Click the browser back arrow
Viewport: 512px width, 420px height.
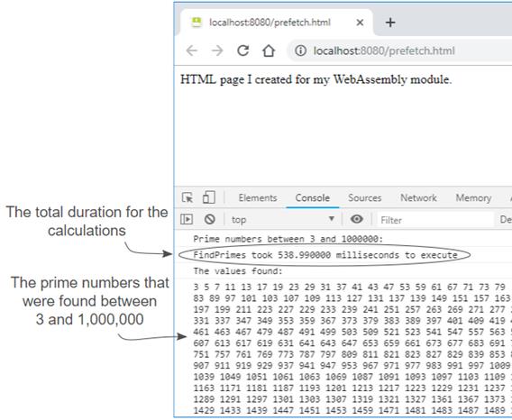click(192, 50)
